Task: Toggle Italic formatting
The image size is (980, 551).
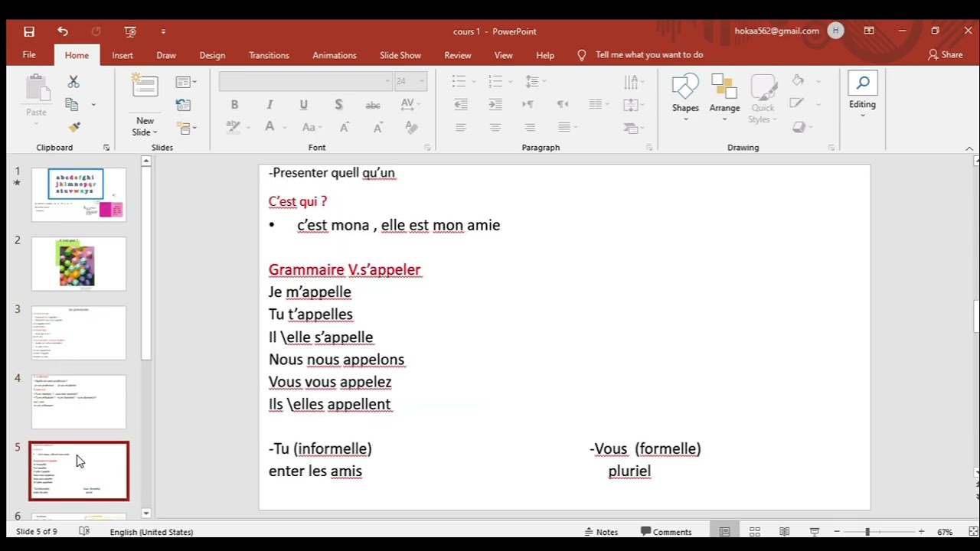Action: [x=269, y=105]
